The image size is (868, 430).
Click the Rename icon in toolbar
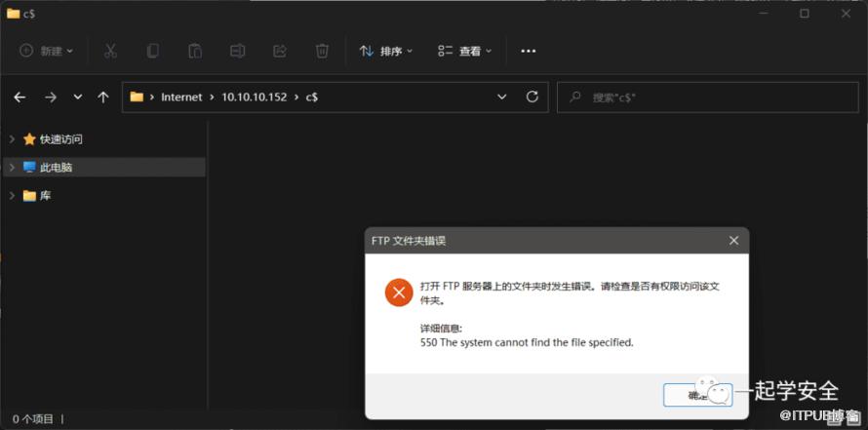238,51
